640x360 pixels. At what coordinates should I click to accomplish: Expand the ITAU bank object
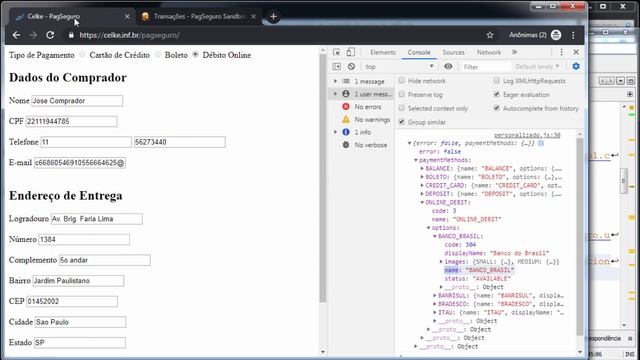point(435,313)
